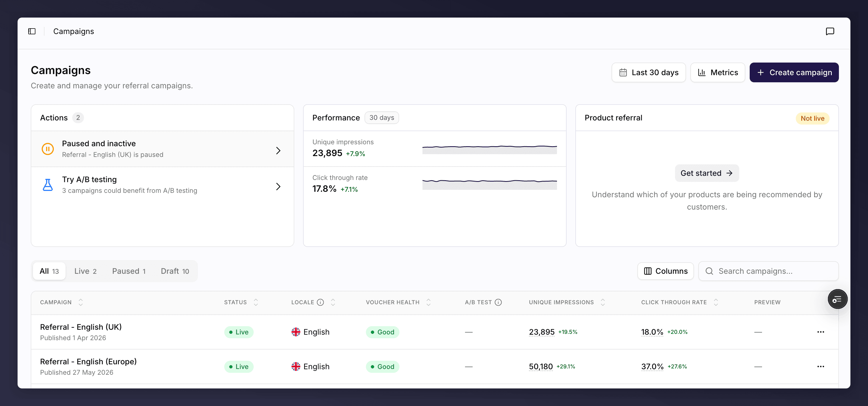The width and height of the screenshot is (868, 406).
Task: Click UK flag in English (Europe) row
Action: [x=296, y=366]
